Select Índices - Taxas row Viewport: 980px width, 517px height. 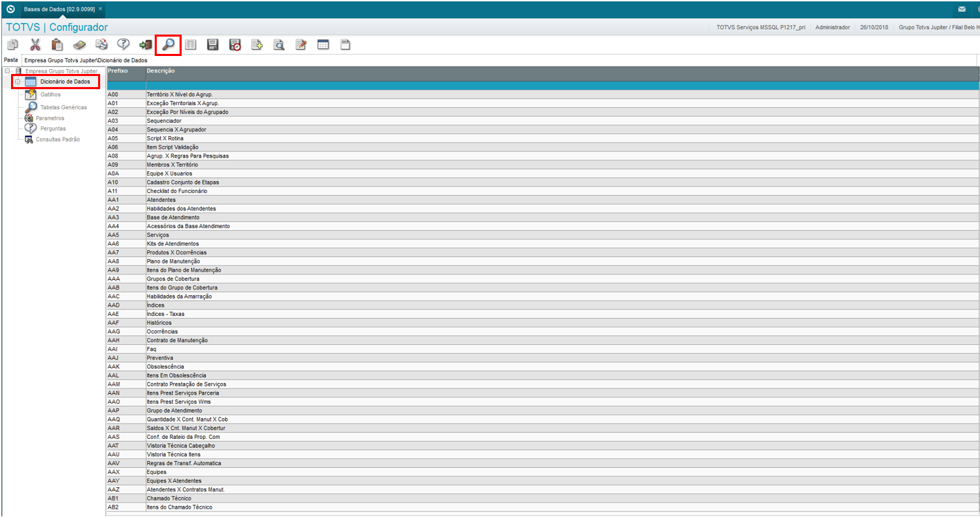[543, 314]
